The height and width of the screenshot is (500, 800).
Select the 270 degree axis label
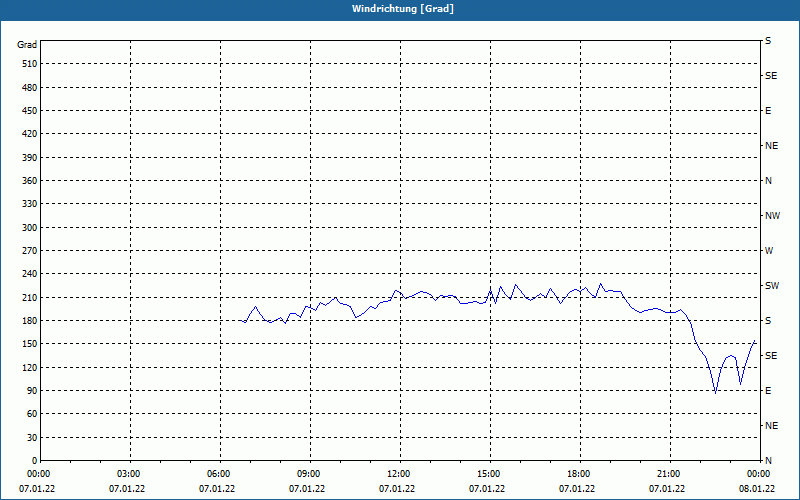pyautogui.click(x=30, y=251)
